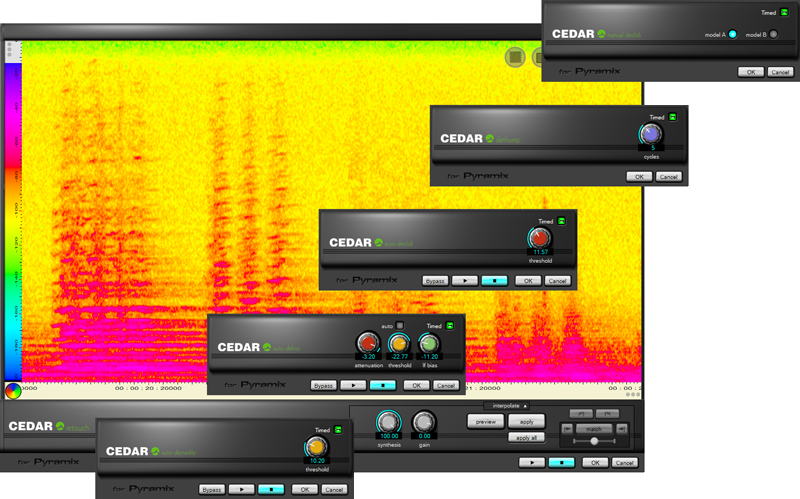Start playback in auto declick window
800x499 pixels.
[x=465, y=281]
